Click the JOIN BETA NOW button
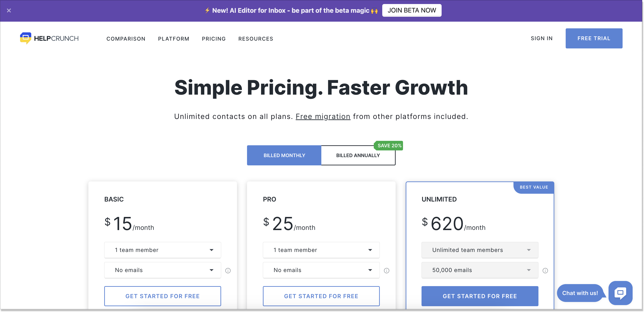The image size is (644, 312). pyautogui.click(x=412, y=10)
